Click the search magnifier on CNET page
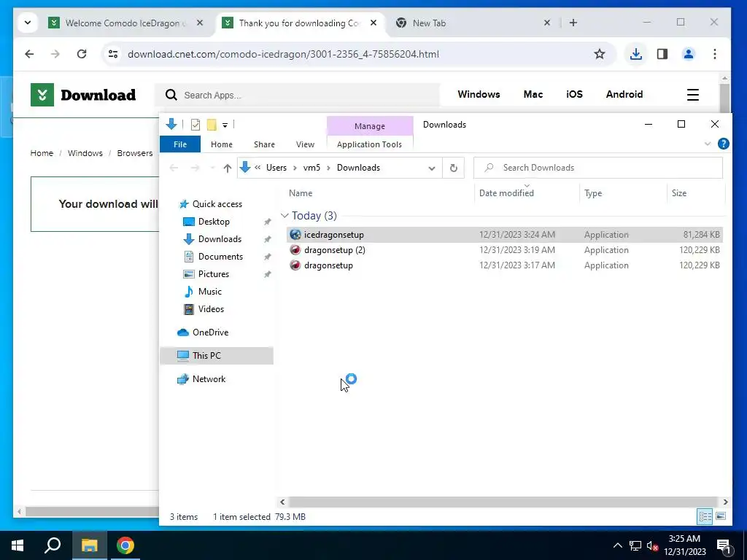This screenshot has height=560, width=747. [x=171, y=95]
